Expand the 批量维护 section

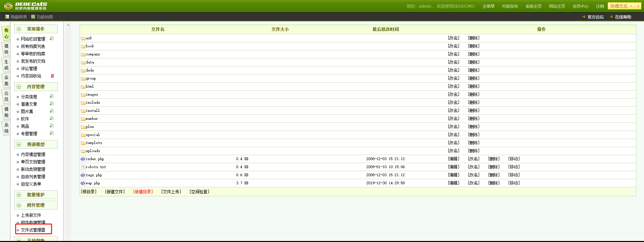[19, 195]
